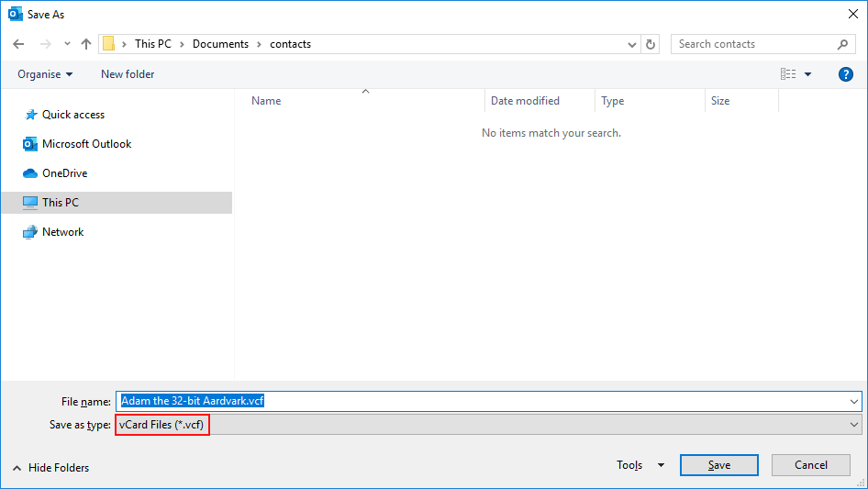Expand the chevron after Documents
Viewport: 868px width, 489px height.
(259, 44)
